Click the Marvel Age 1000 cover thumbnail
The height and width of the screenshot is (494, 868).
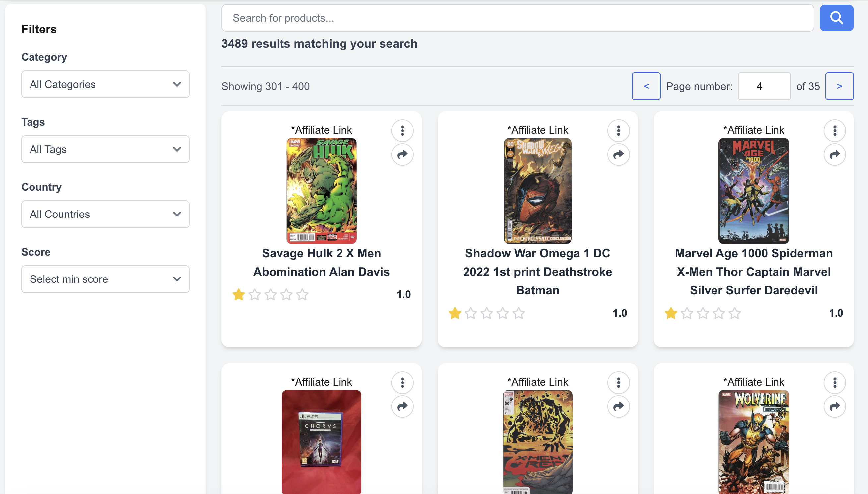click(x=753, y=191)
